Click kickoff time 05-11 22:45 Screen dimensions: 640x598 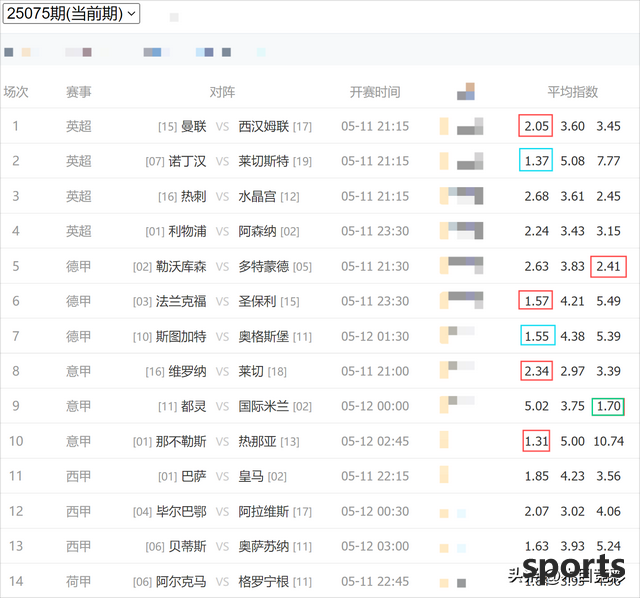point(375,581)
